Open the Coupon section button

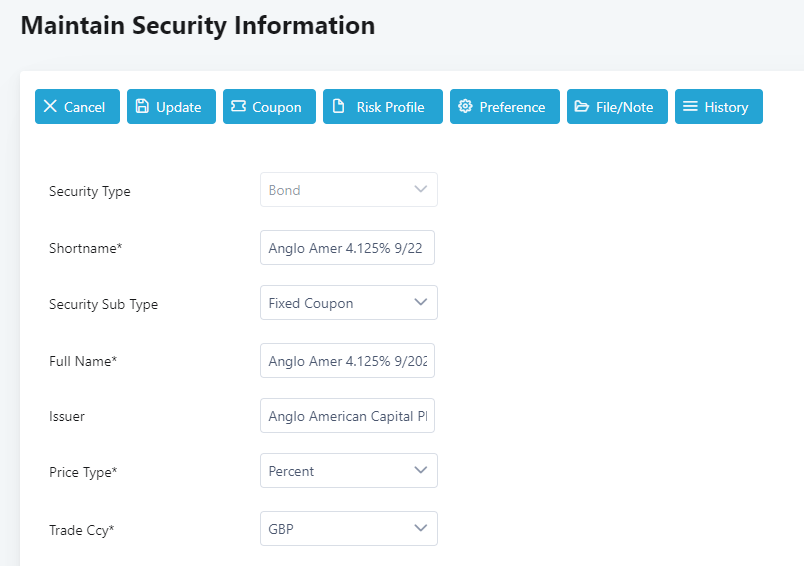point(269,107)
